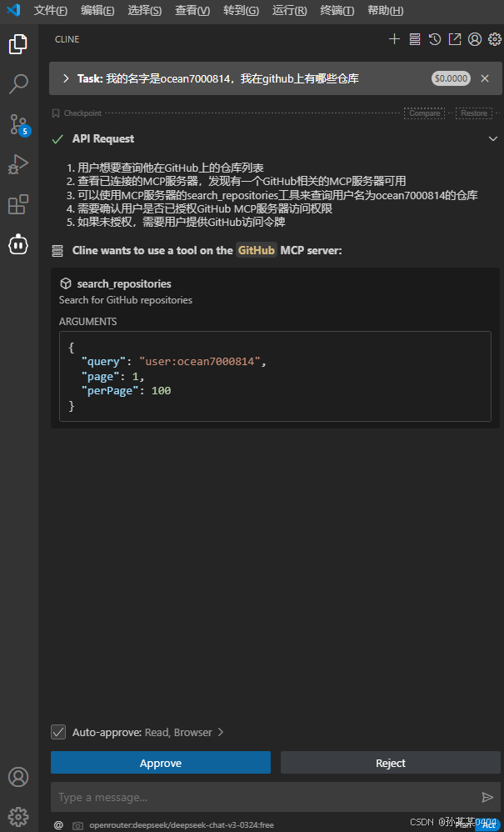Start a new Cline task with plus icon
The width and height of the screenshot is (504, 832).
pyautogui.click(x=394, y=38)
